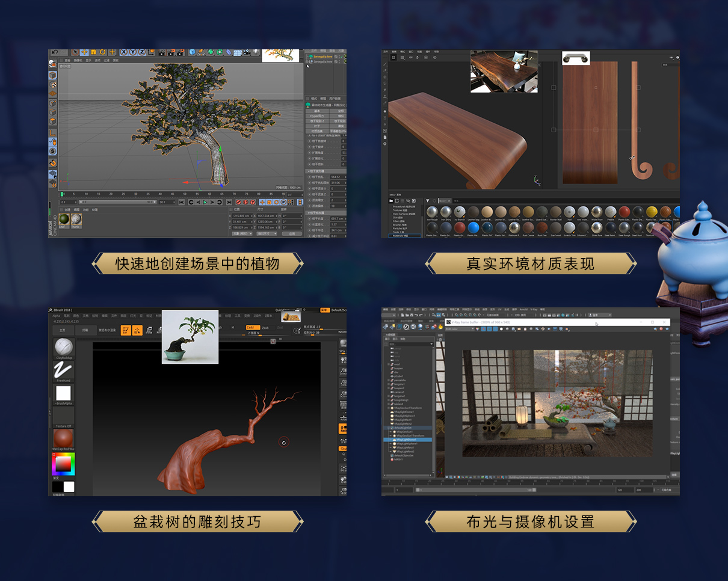Open the Alpha menu in ZBrush
The width and height of the screenshot is (728, 581).
tap(56, 316)
